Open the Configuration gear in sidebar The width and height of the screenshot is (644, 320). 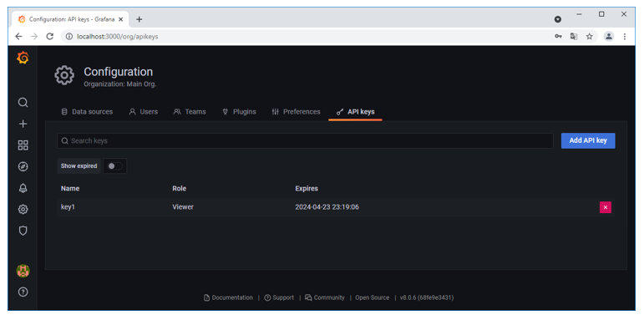click(x=23, y=210)
